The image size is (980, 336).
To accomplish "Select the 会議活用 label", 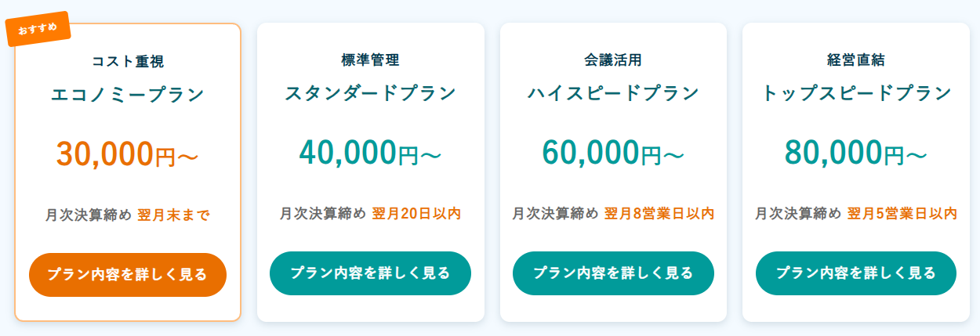I will coord(613,60).
